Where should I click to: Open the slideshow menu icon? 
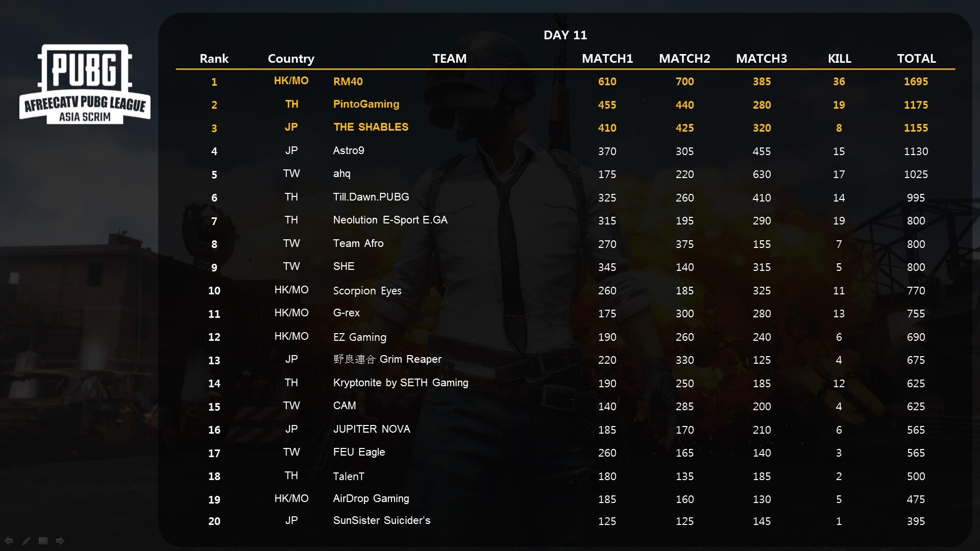(x=43, y=541)
